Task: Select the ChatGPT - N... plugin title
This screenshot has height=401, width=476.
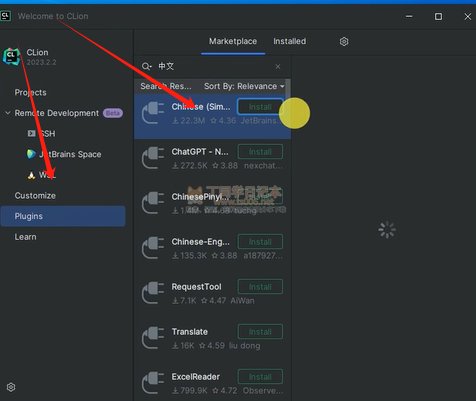Action: click(200, 152)
